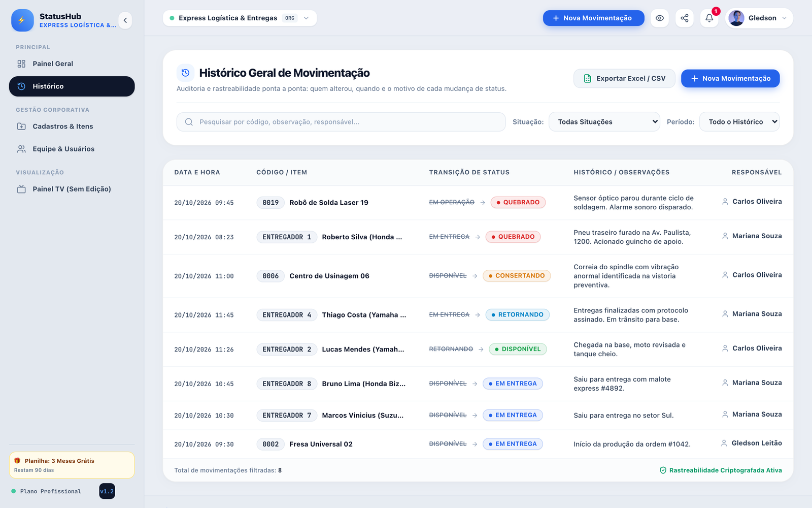The width and height of the screenshot is (812, 508).
Task: Focus the search field for código, observação
Action: coord(341,122)
